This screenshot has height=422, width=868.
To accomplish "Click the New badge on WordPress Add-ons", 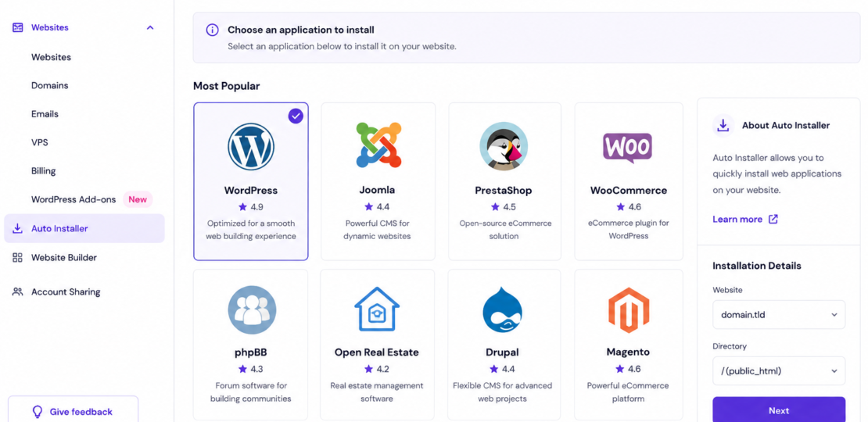I will coord(138,199).
